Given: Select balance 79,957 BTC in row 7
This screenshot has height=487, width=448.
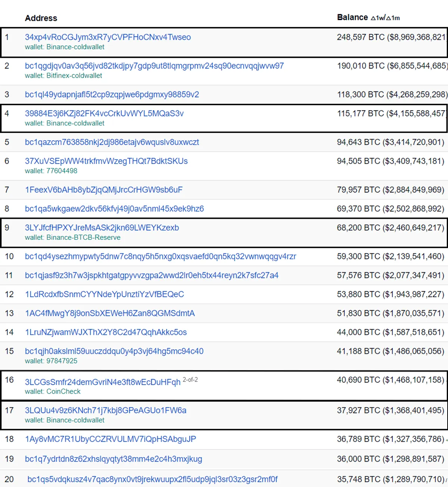Looking at the screenshot, I should (391, 190).
